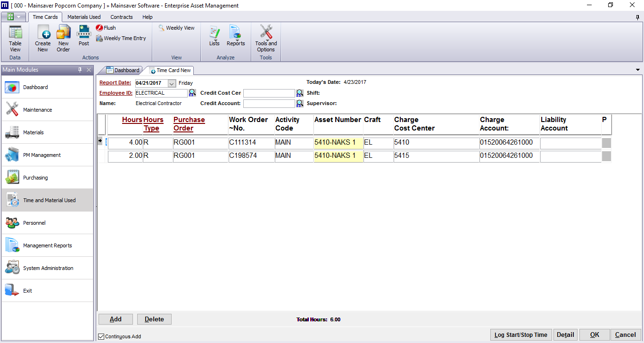Expand the tab list arrow at right
Viewport: 644px width, 343px height.
pyautogui.click(x=638, y=70)
